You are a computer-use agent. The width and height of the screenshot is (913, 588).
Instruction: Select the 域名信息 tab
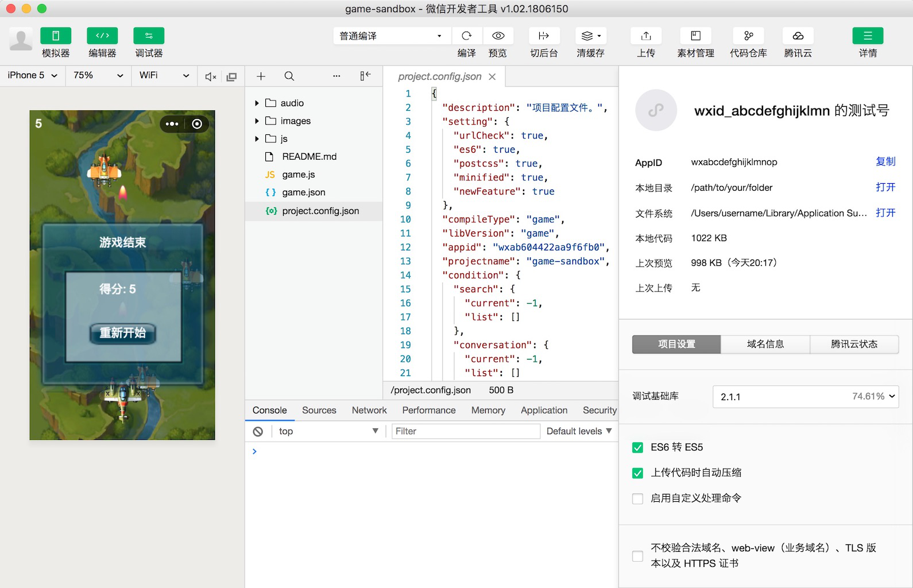click(765, 344)
